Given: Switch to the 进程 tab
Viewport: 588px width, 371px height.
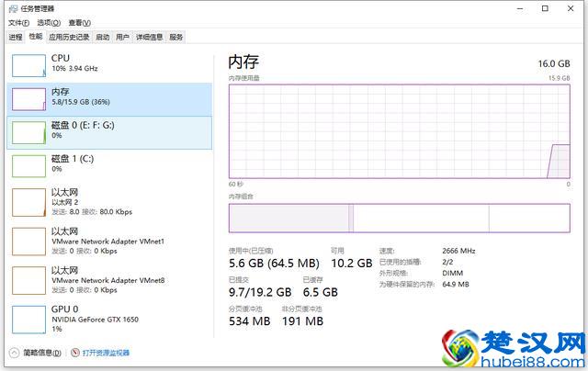Looking at the screenshot, I should tap(15, 37).
